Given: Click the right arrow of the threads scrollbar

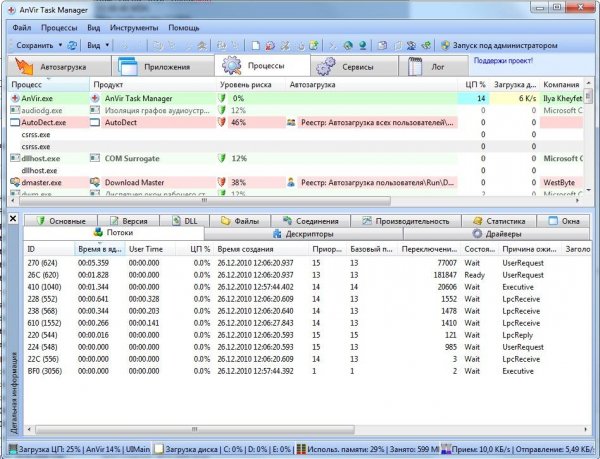Looking at the screenshot, I should click(x=585, y=430).
